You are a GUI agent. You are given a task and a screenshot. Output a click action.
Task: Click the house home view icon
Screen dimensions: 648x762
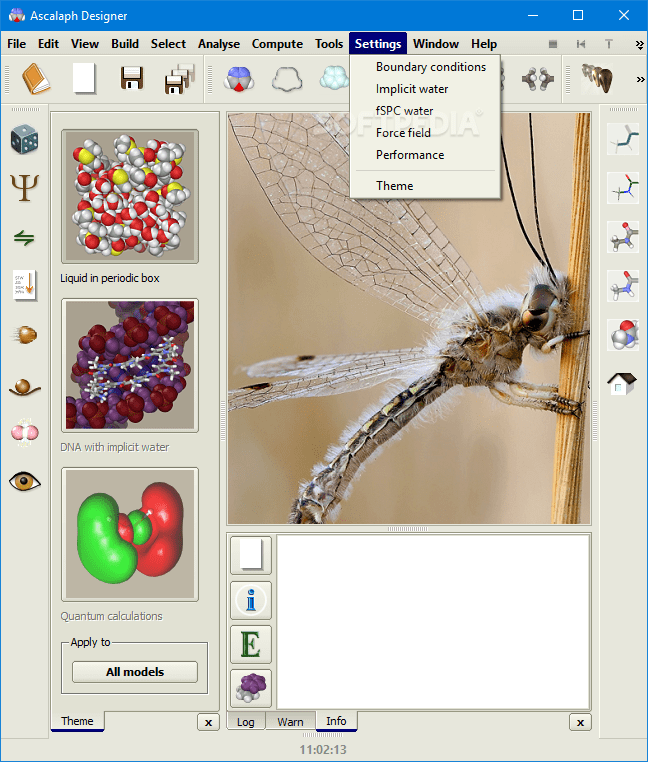pos(622,384)
